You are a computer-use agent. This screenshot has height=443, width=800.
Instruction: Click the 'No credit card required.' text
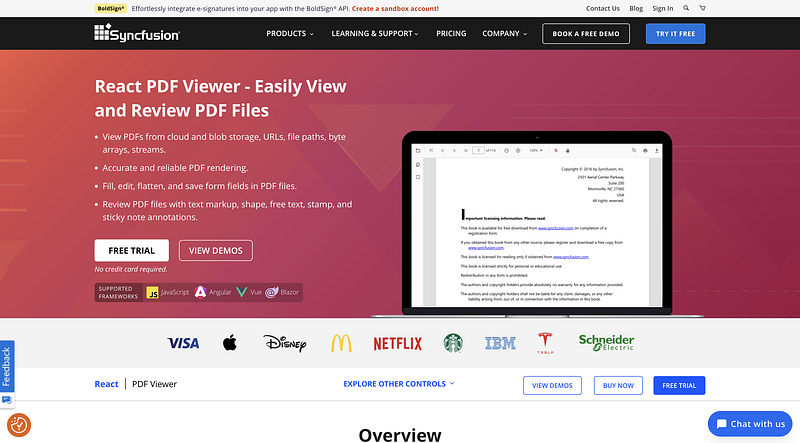coord(131,269)
